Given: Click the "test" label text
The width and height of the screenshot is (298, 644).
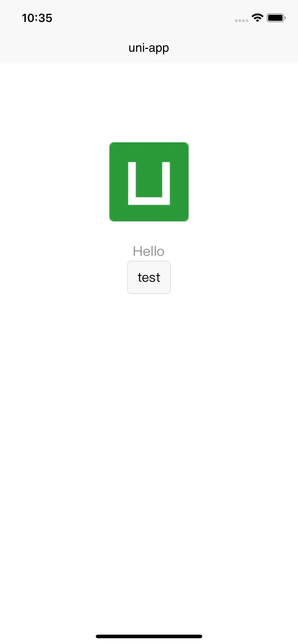Looking at the screenshot, I should [x=149, y=277].
